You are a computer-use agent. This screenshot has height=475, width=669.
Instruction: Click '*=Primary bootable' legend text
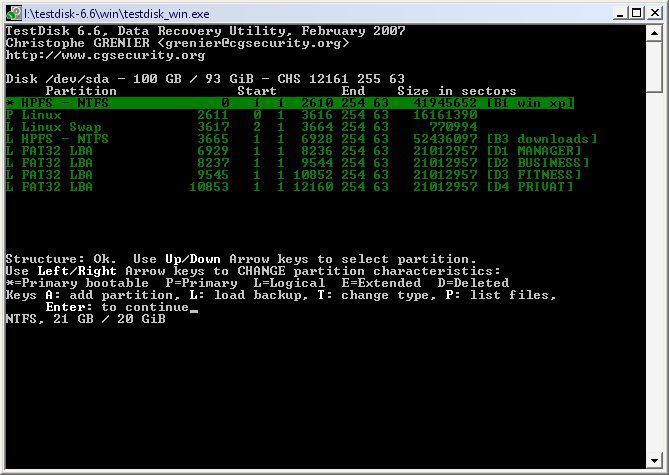(77, 283)
